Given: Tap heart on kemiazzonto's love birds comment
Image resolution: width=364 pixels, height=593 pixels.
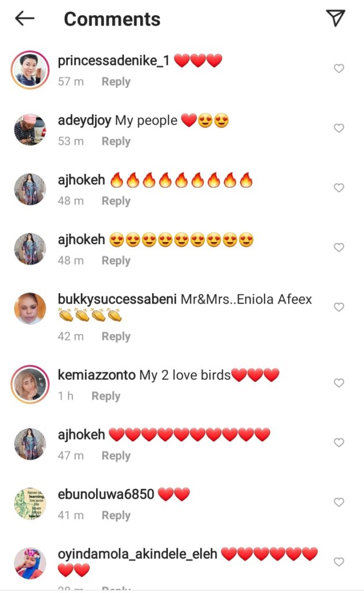Looking at the screenshot, I should pyautogui.click(x=339, y=383).
